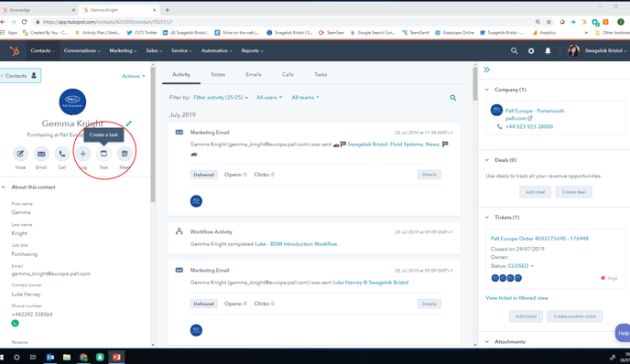Click Create another ticket button
This screenshot has width=630, height=364.
tap(574, 316)
